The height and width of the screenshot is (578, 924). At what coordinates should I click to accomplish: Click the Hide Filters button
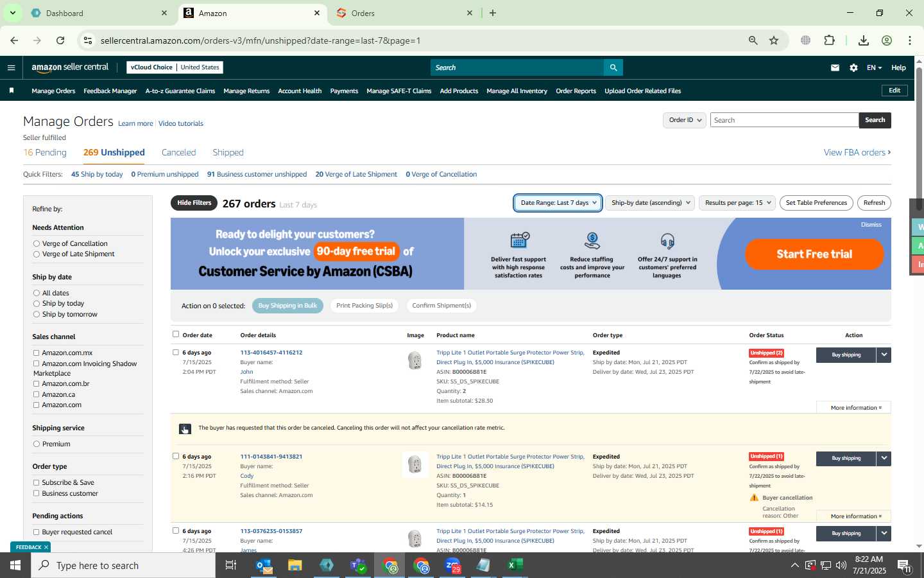tap(194, 203)
